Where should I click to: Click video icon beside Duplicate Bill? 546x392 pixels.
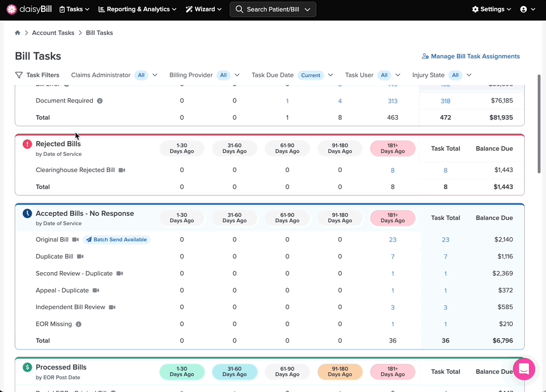80,256
